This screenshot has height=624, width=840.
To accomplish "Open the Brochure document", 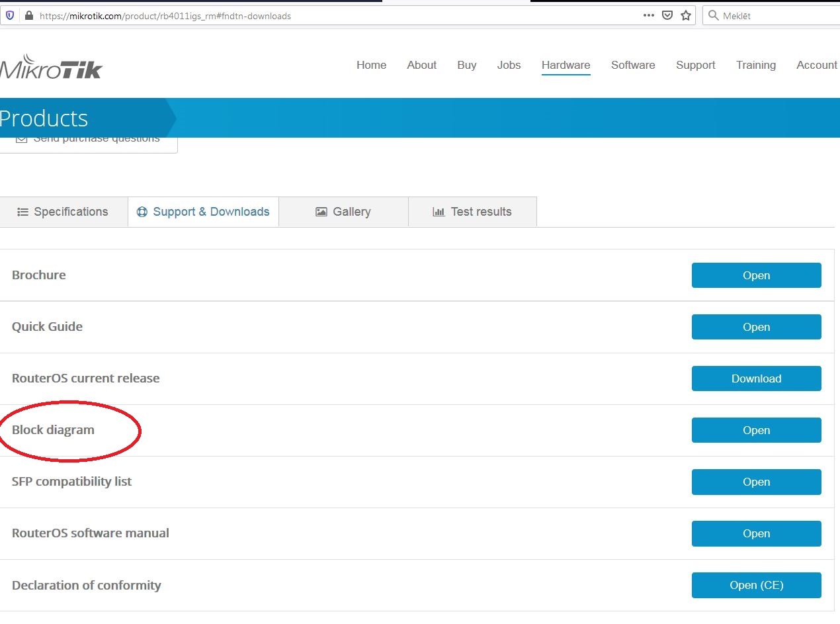I will pos(756,275).
